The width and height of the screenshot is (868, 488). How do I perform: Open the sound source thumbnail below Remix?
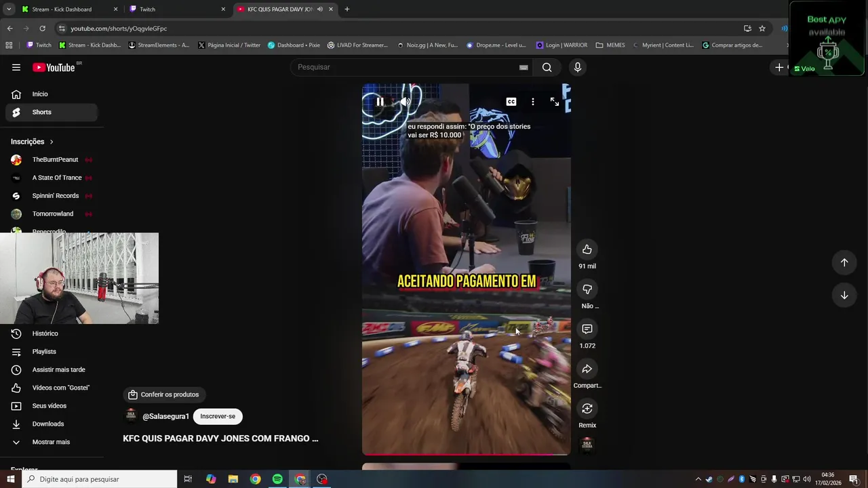coord(587,445)
